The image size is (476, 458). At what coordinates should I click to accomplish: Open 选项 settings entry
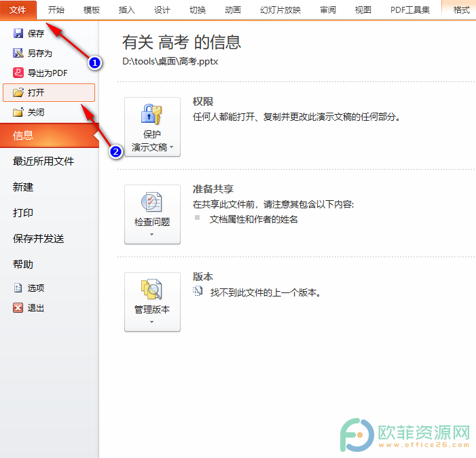click(49, 288)
